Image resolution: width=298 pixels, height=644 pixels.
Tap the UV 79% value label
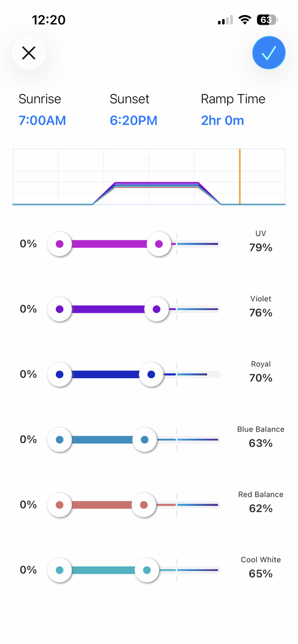(x=261, y=247)
